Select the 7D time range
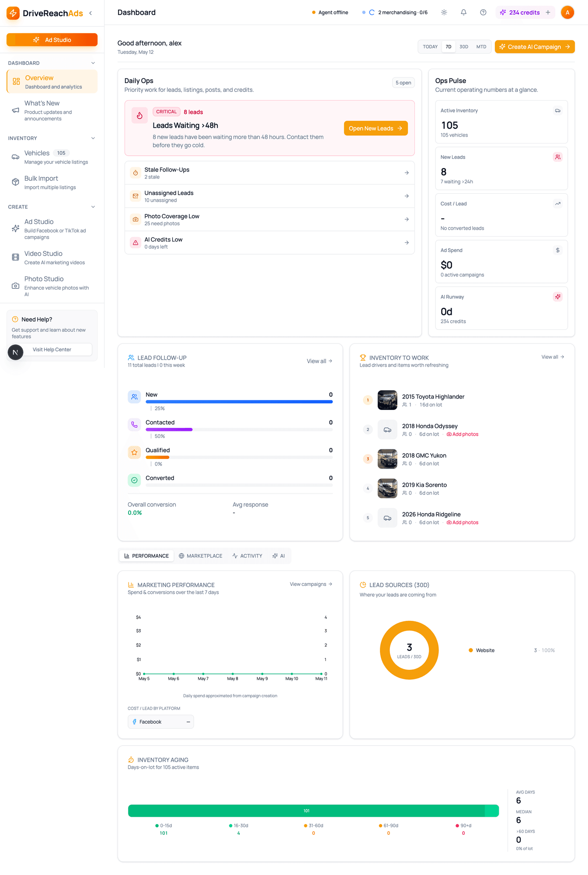Screen dimensions: 588x875 click(449, 47)
